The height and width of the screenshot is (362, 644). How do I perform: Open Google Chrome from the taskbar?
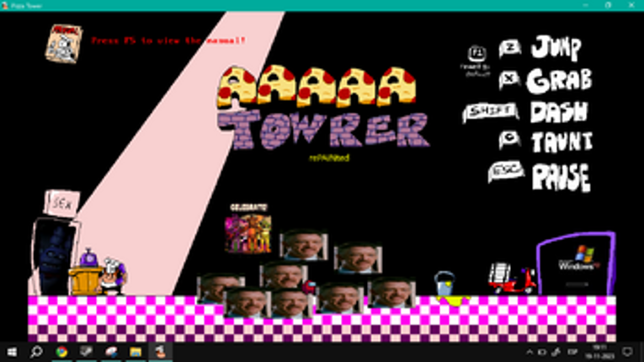(61, 352)
